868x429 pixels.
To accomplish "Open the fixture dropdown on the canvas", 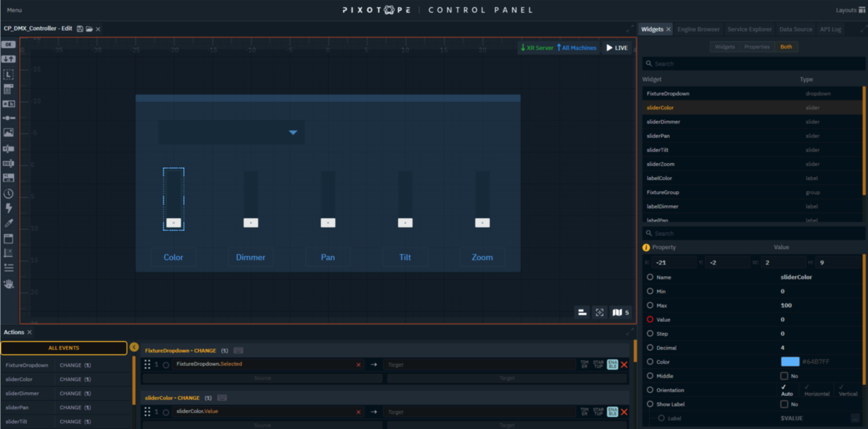I will (293, 132).
